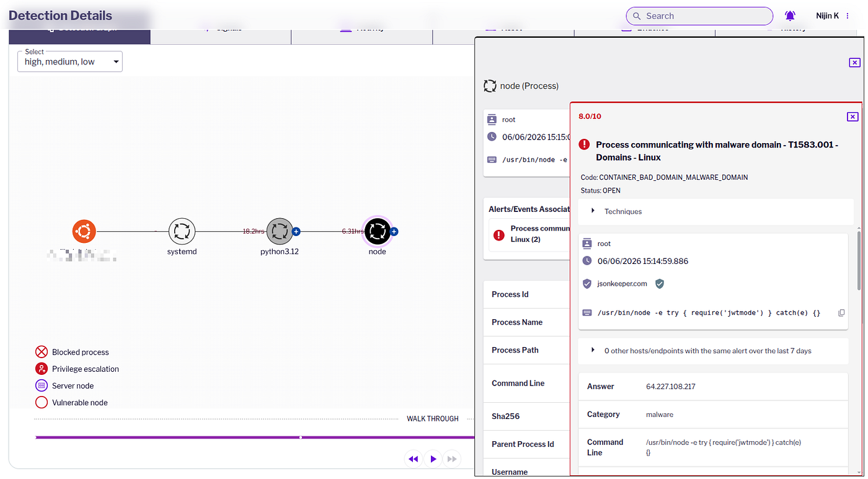868x479 pixels.
Task: Click the Answer value 64.227.108.217
Action: coord(671,386)
